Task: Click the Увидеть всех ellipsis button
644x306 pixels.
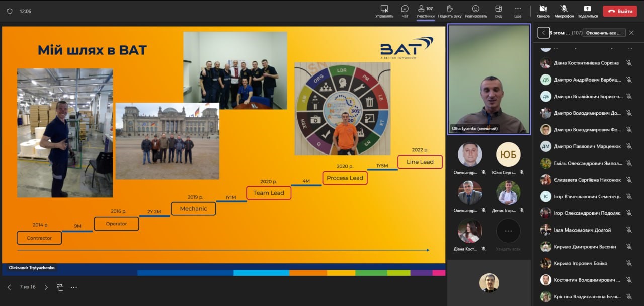Action: click(x=508, y=231)
